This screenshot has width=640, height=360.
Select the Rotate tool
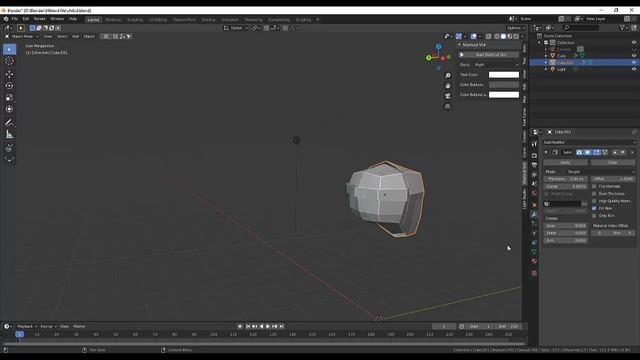click(x=9, y=86)
